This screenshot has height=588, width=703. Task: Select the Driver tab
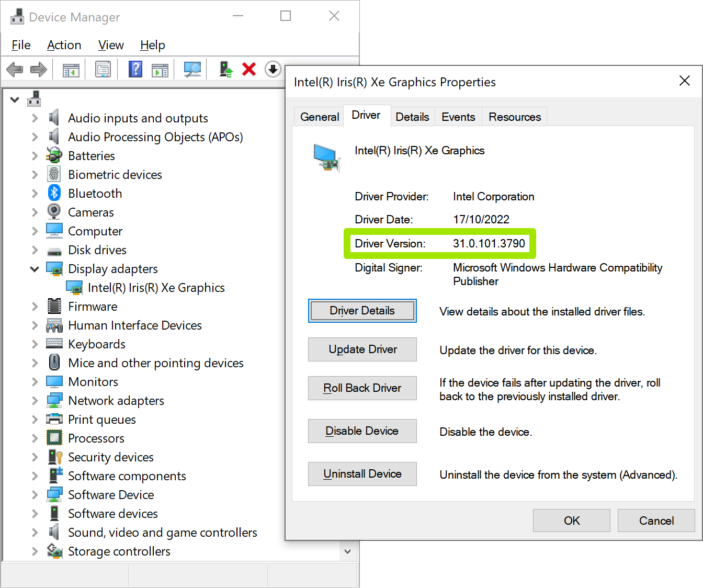(366, 115)
